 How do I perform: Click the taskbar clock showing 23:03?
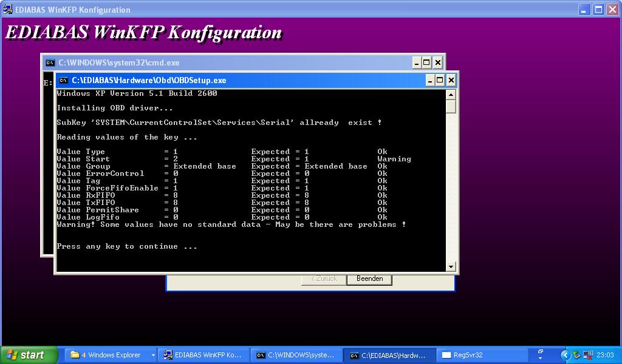point(605,355)
